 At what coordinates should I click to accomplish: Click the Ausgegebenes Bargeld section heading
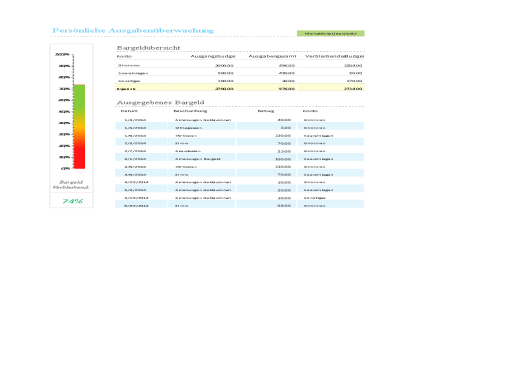click(x=160, y=102)
